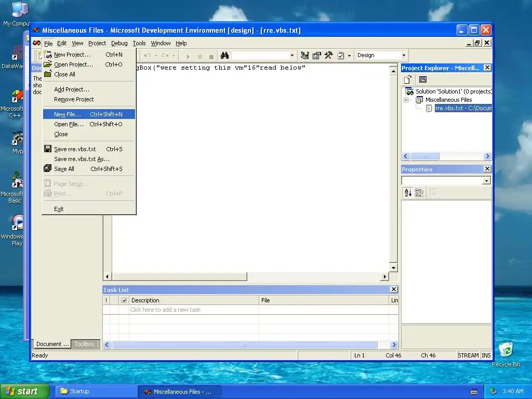
Task: Click 'Click here to add a new task'
Action: (165, 310)
